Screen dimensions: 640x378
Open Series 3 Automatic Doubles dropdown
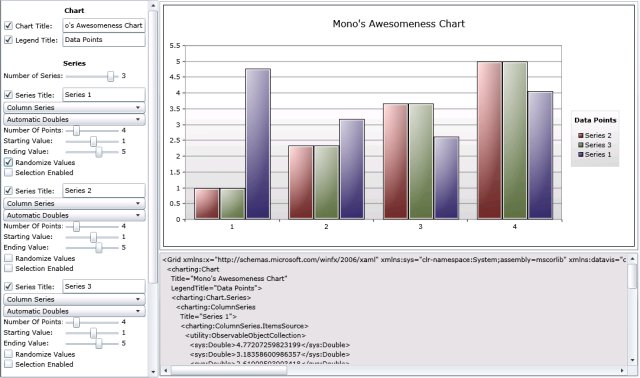[x=74, y=311]
